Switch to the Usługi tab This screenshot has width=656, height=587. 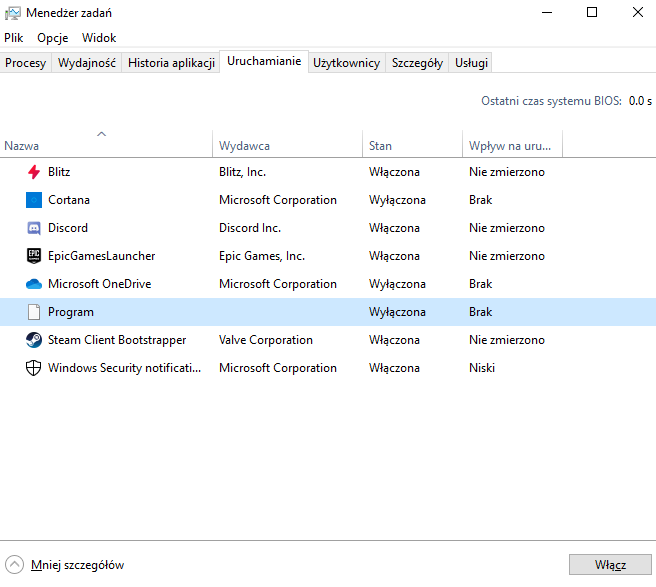[472, 63]
